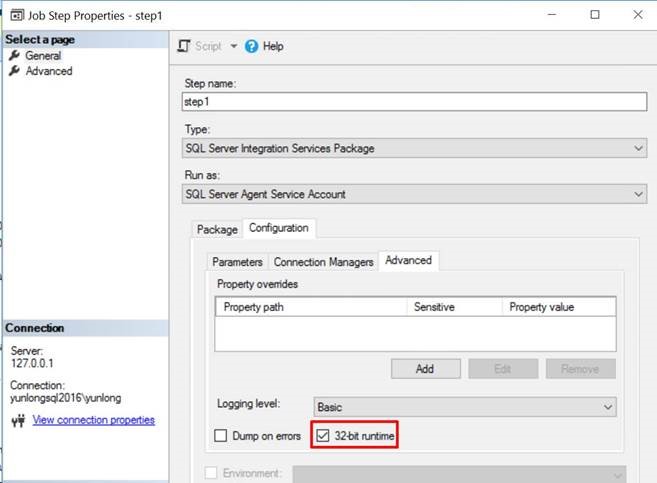This screenshot has width=657, height=483.
Task: Click the Step name text field
Action: 416,102
